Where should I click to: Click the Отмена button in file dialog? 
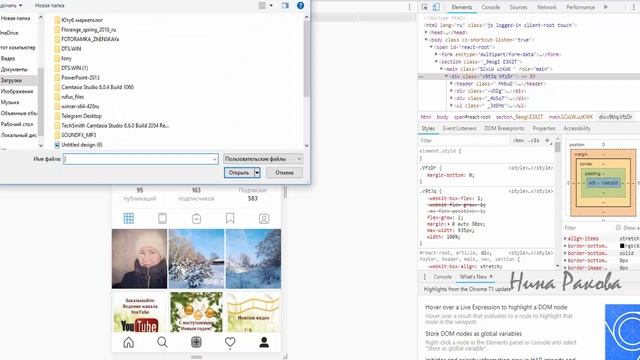[284, 173]
